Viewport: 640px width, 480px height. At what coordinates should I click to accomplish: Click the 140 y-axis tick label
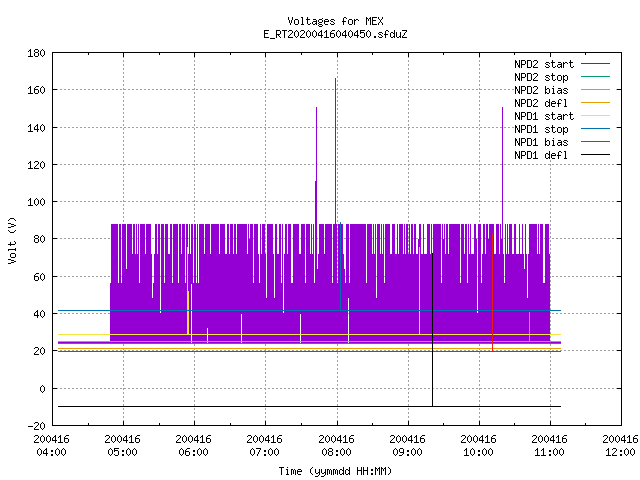pos(36,128)
